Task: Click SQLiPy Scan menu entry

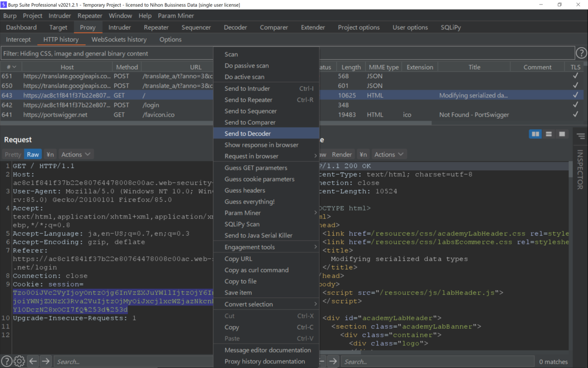Action: point(266,224)
